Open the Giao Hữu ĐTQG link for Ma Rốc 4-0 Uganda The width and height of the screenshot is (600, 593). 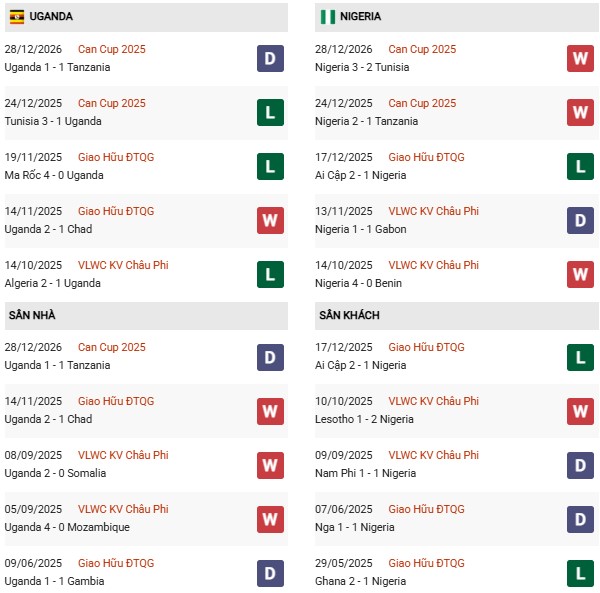point(116,157)
